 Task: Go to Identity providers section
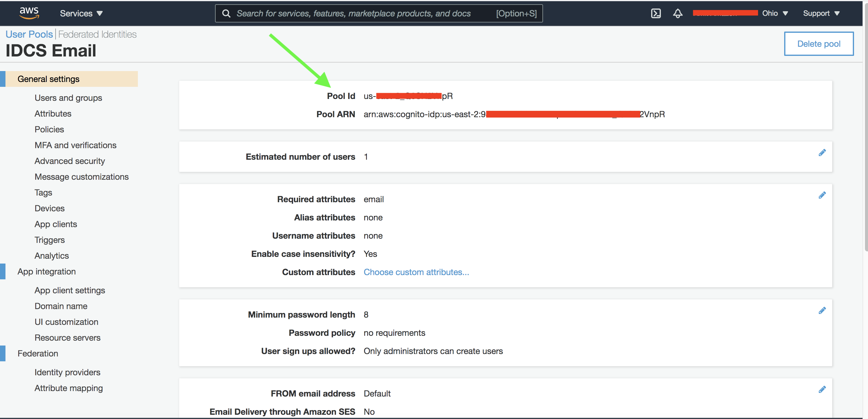[67, 372]
